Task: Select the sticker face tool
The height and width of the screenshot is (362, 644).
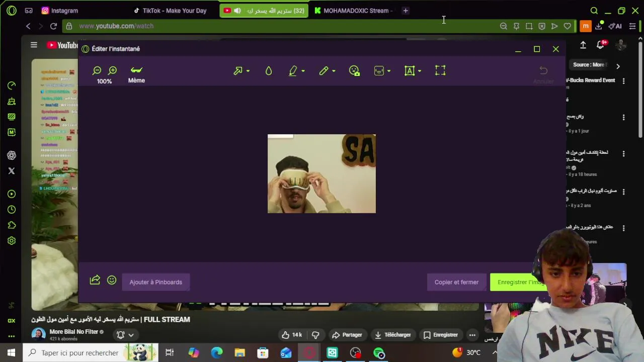Action: pos(379,71)
